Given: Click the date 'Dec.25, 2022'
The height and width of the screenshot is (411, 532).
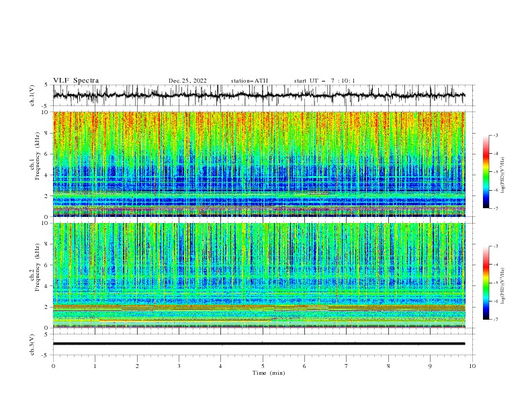Looking at the screenshot, I should 187,81.
